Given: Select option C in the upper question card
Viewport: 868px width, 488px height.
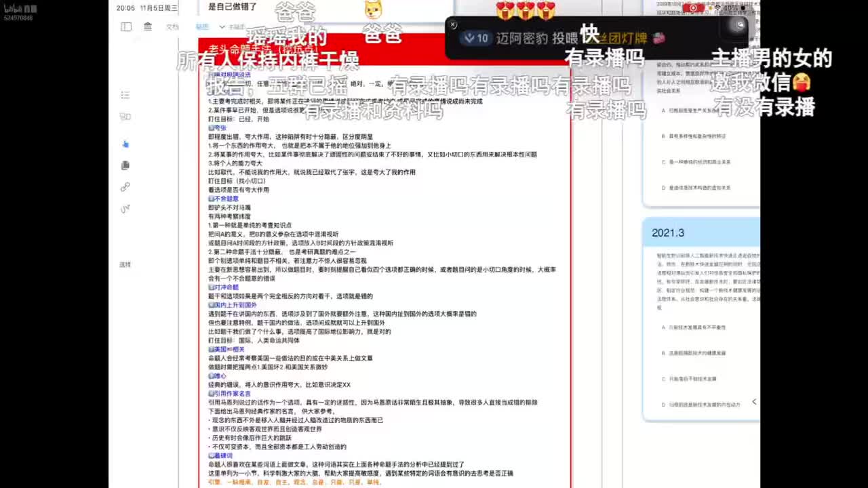Looking at the screenshot, I should pos(695,162).
